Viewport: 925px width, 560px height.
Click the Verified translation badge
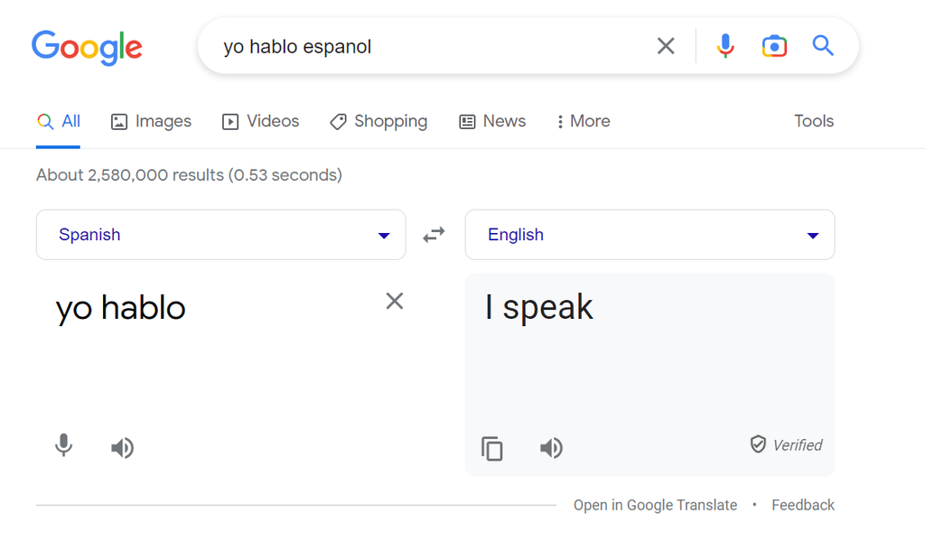point(785,444)
